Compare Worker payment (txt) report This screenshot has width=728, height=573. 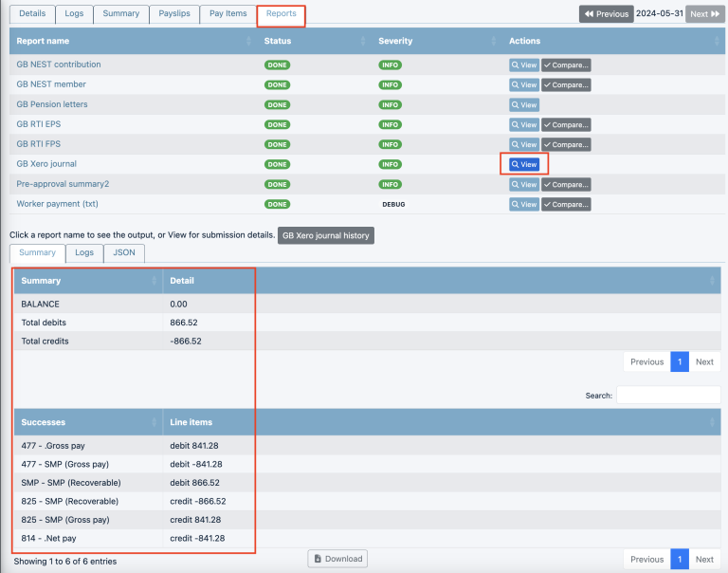tap(566, 205)
